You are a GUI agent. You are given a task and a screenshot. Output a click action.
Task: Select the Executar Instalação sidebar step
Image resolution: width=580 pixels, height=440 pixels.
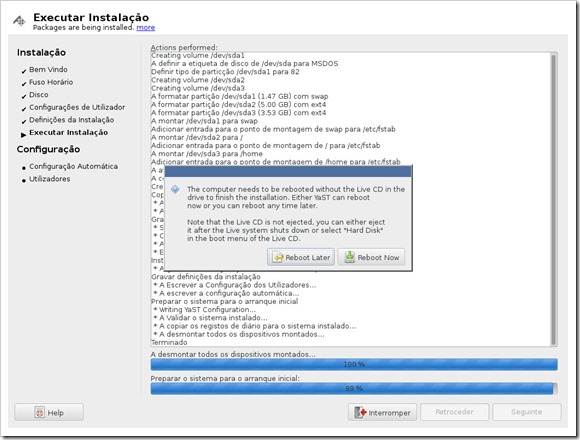point(69,132)
